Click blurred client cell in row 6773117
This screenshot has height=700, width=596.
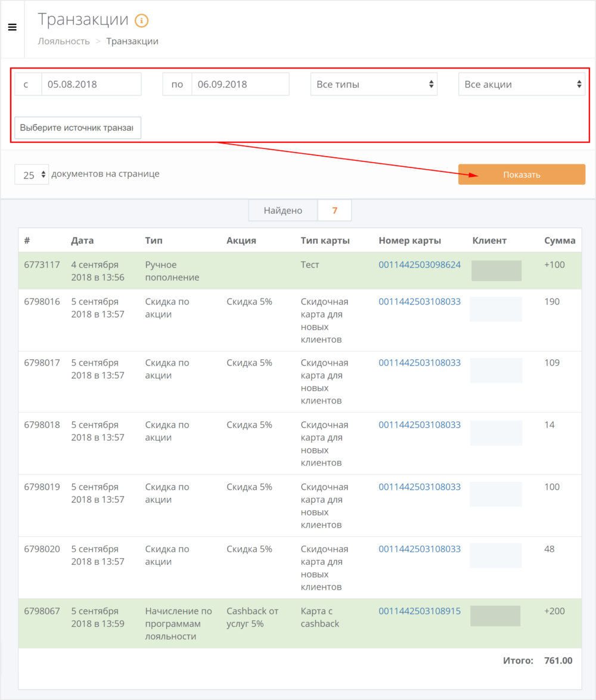[x=496, y=270]
